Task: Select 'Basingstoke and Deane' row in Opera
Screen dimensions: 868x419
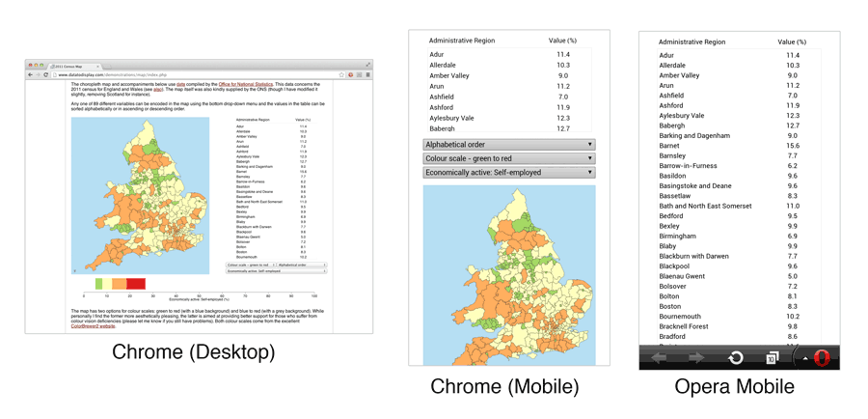Action: tap(739, 186)
